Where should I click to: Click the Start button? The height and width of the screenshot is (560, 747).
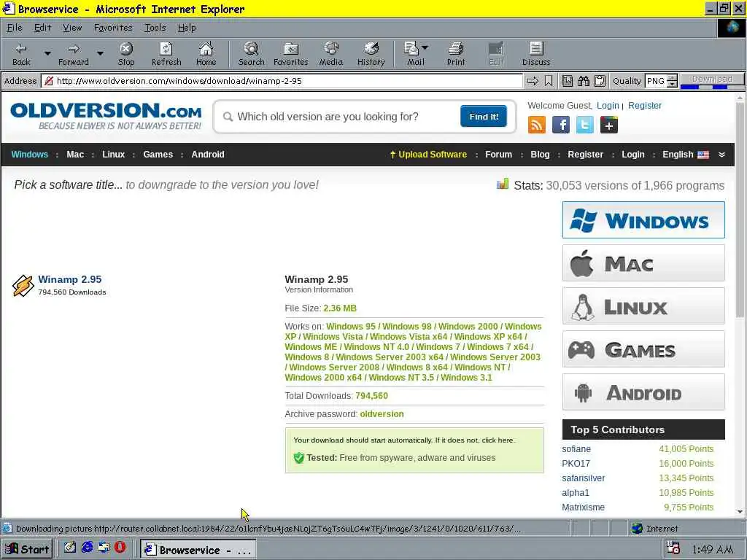click(27, 549)
